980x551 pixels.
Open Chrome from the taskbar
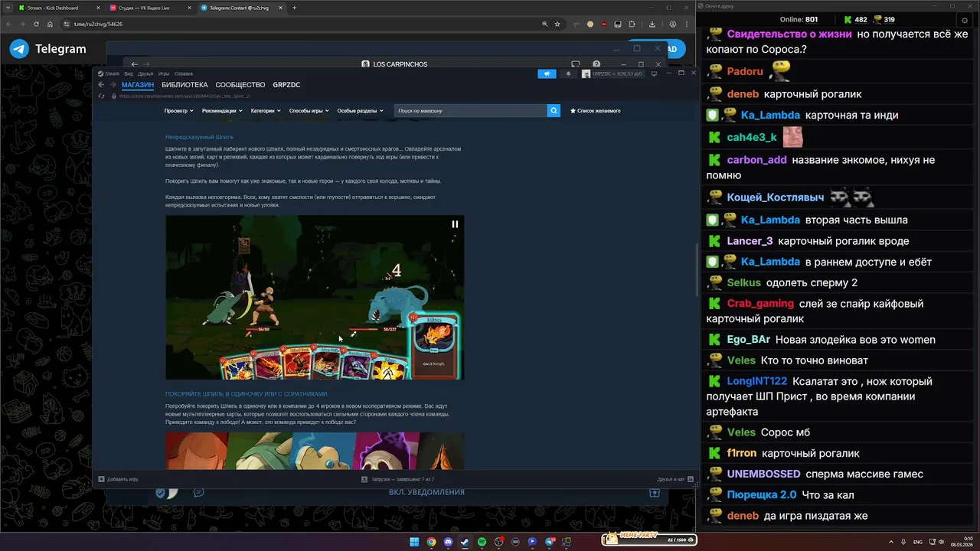click(431, 542)
